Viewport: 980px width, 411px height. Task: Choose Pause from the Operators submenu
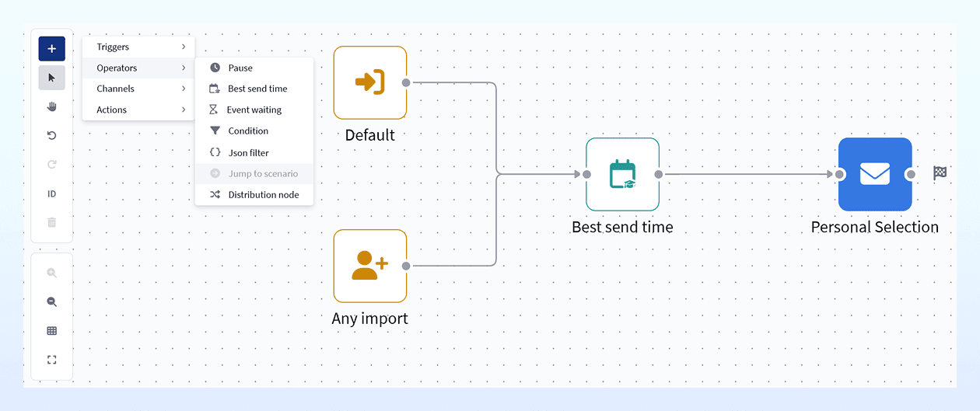click(x=254, y=68)
